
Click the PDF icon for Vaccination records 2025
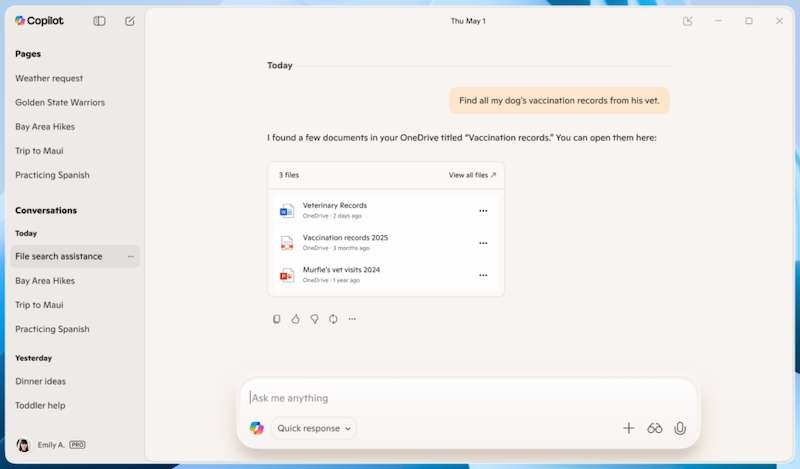coord(287,243)
